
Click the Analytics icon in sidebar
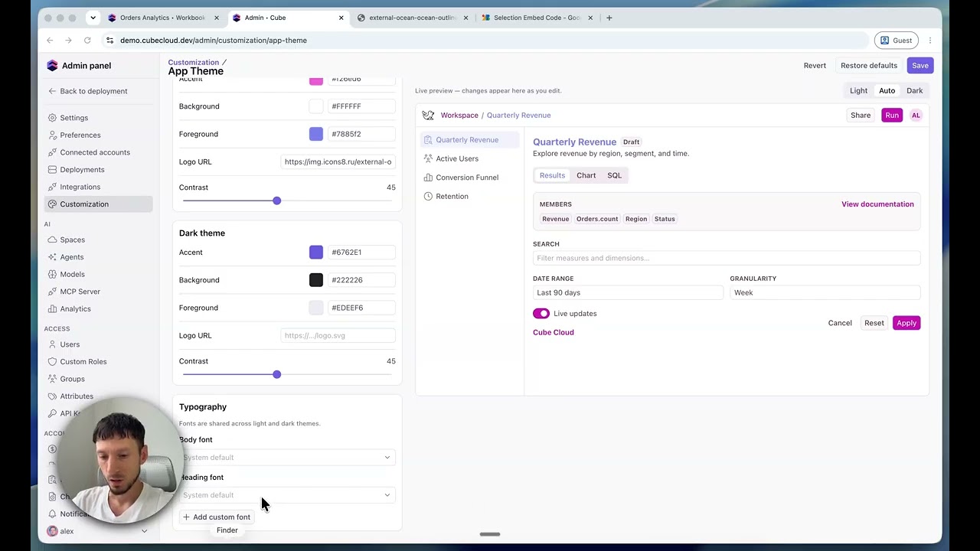click(52, 308)
